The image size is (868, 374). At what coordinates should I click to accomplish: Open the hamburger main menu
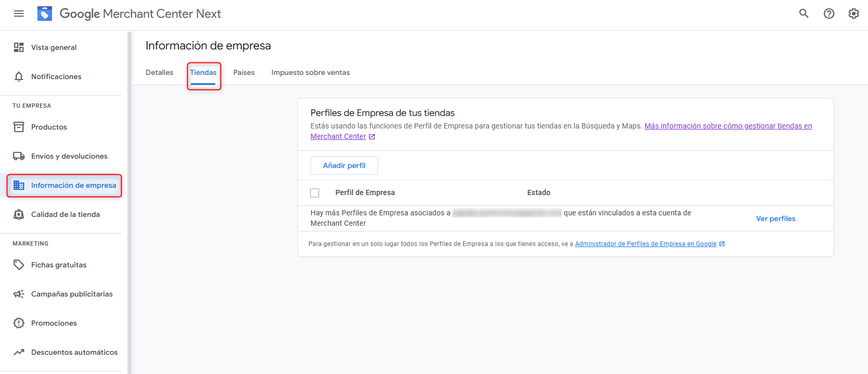tap(19, 14)
